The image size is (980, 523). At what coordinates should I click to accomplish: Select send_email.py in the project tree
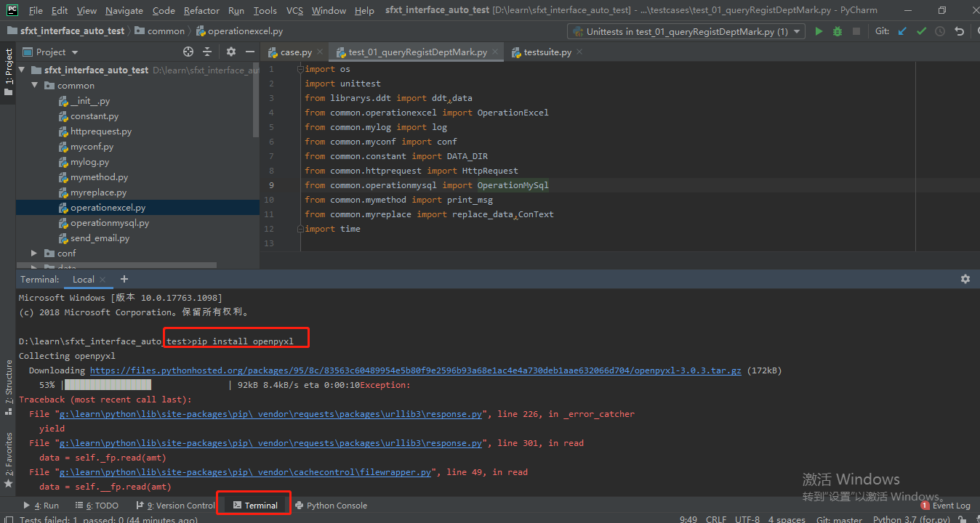(x=100, y=238)
